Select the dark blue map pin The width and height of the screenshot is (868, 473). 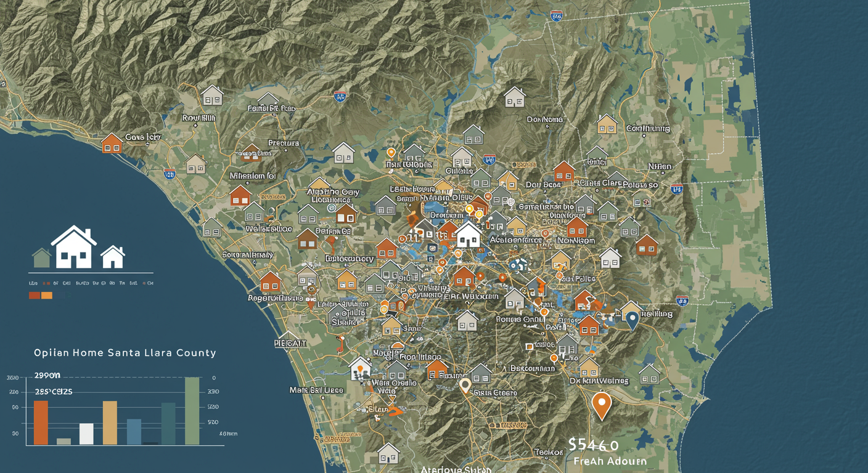[632, 320]
